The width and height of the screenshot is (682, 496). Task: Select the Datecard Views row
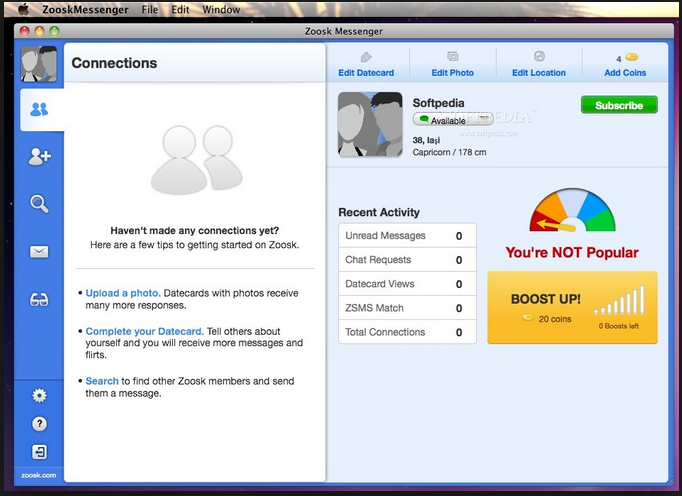[x=408, y=284]
